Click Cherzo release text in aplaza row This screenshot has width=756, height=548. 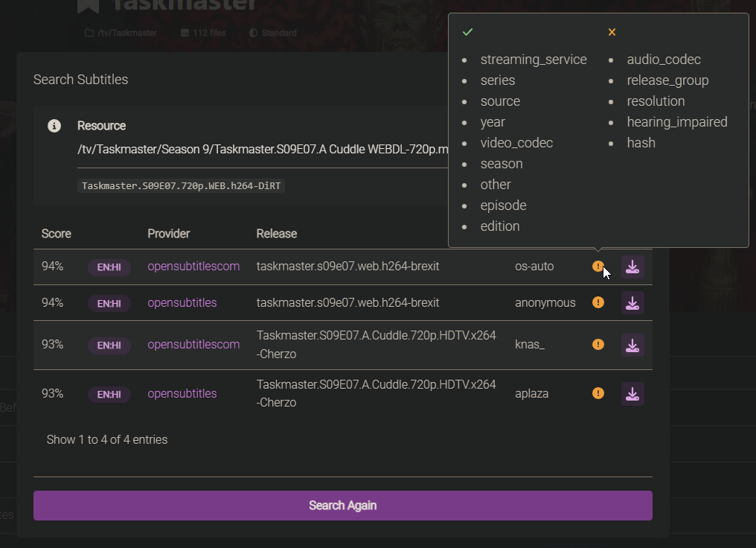point(376,393)
